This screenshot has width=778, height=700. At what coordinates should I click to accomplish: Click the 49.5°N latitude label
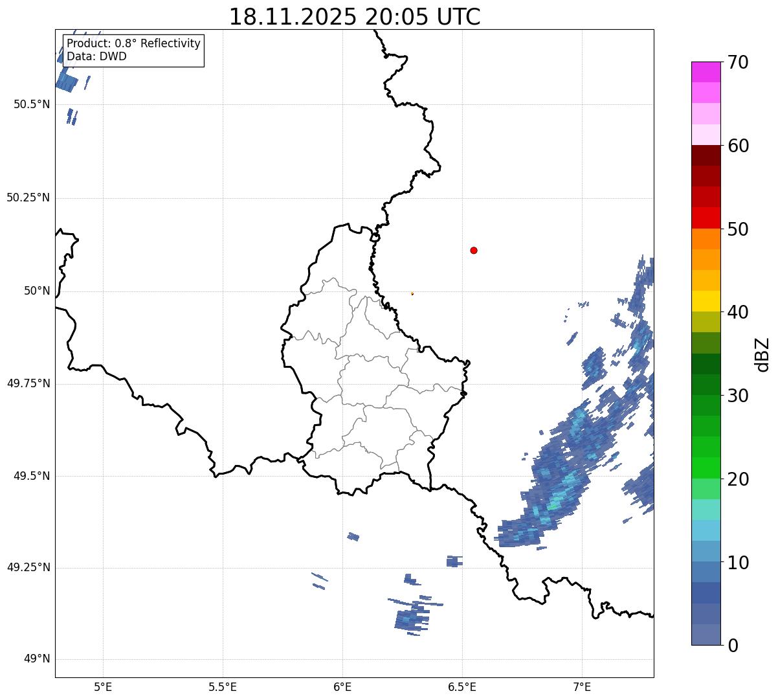click(31, 476)
